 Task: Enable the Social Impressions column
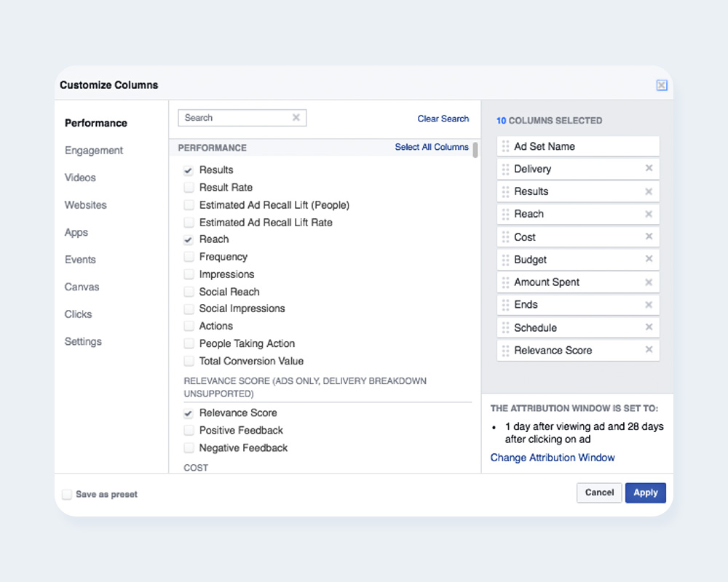pos(189,308)
